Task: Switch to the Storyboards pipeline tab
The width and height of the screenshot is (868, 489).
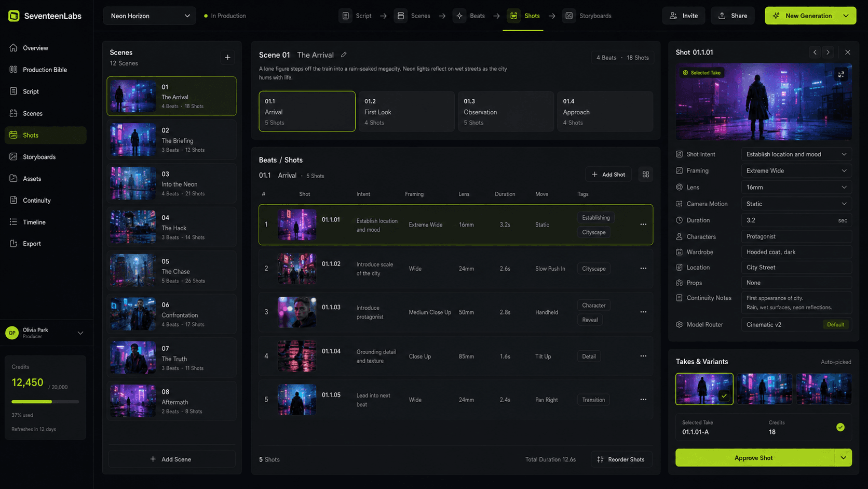Action: 588,16
